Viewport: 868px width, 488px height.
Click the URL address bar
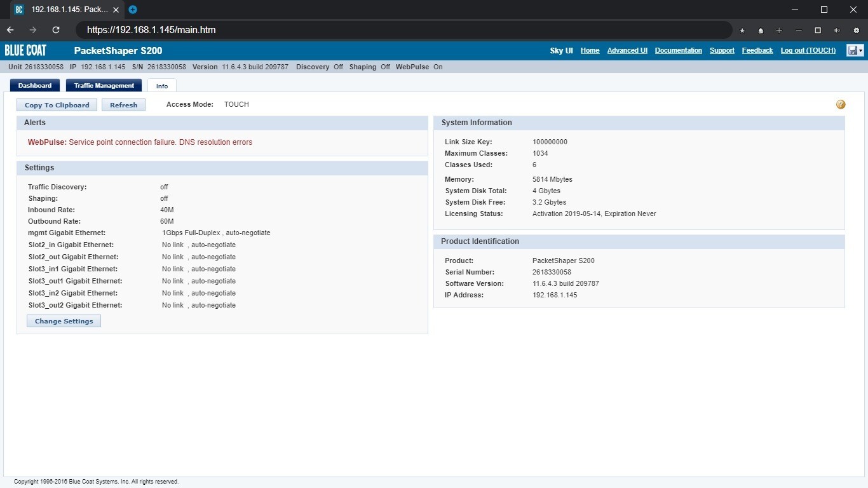point(407,30)
